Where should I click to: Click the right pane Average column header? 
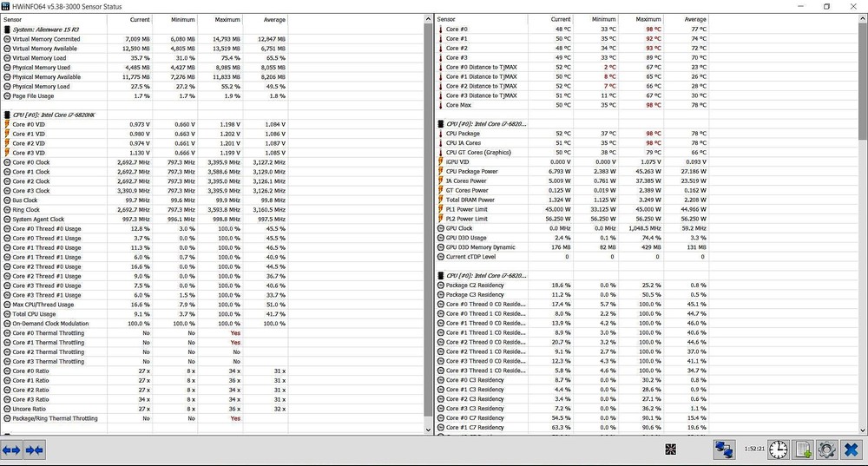[694, 19]
